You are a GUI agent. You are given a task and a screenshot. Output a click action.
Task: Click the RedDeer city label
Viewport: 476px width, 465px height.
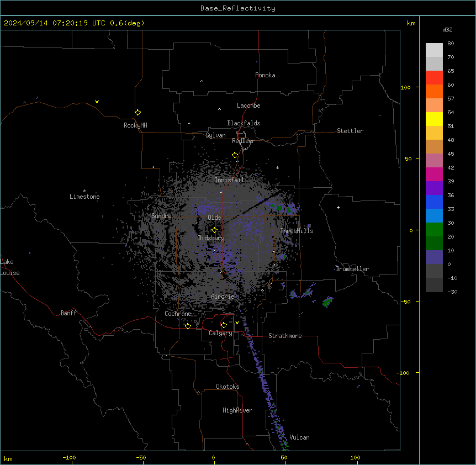tap(243, 141)
